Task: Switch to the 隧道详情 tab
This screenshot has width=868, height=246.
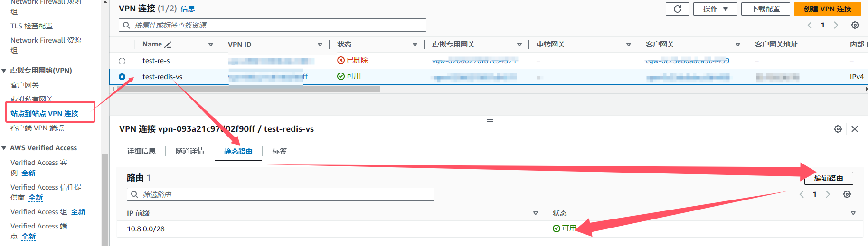Action: click(x=190, y=151)
